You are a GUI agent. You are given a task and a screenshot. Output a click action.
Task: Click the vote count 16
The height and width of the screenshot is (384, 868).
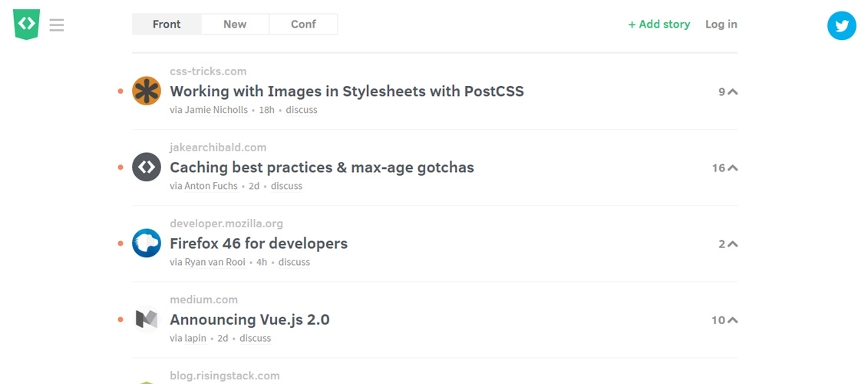coord(718,168)
